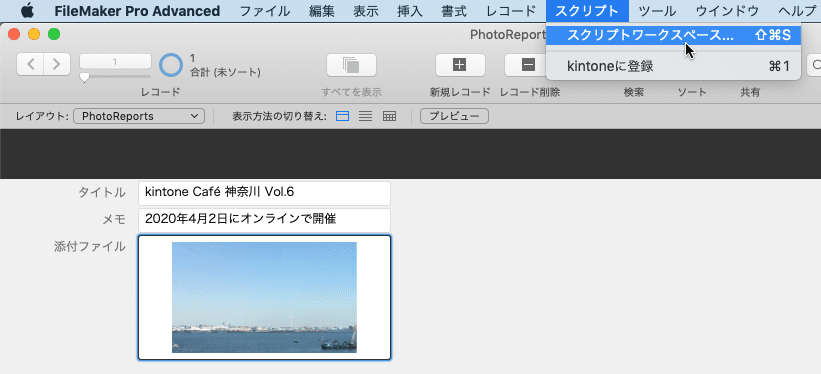Close the スクリプト menu
This screenshot has height=374, width=821.
[x=587, y=10]
